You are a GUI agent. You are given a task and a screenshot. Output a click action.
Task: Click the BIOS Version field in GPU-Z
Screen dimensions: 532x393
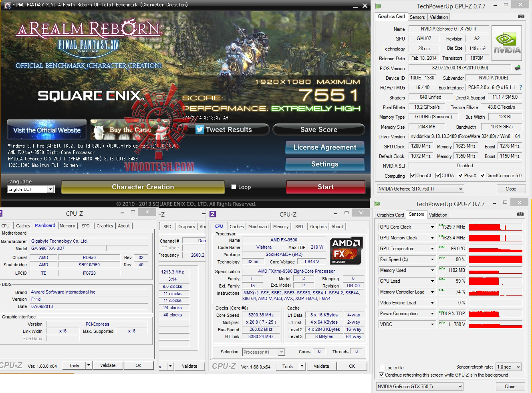[x=460, y=68]
